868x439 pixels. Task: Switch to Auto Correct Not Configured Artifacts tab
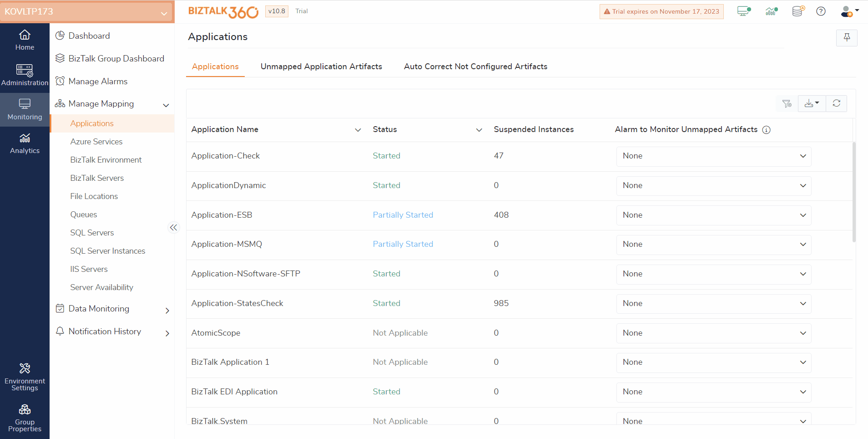(475, 66)
